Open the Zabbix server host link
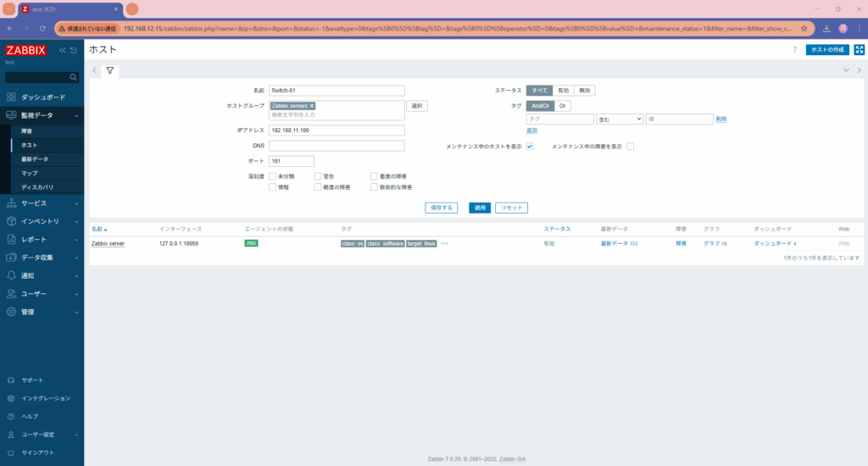This screenshot has width=868, height=466. point(108,243)
